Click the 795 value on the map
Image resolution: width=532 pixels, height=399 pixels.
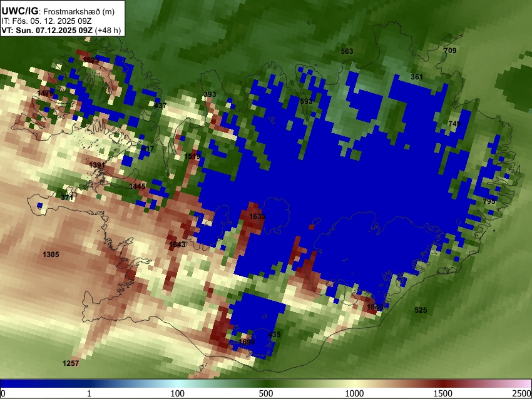click(x=489, y=201)
